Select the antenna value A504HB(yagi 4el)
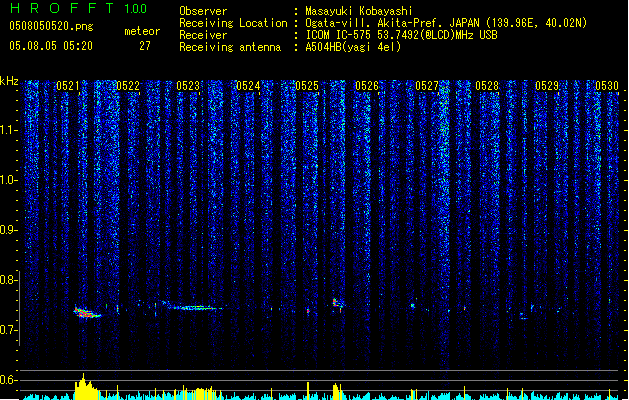 (x=353, y=47)
